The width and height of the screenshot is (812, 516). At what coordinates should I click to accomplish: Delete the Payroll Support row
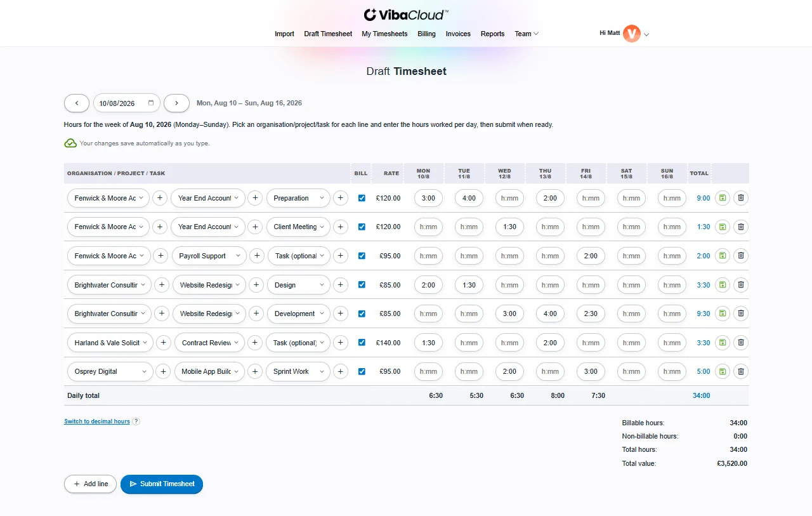[x=740, y=256]
